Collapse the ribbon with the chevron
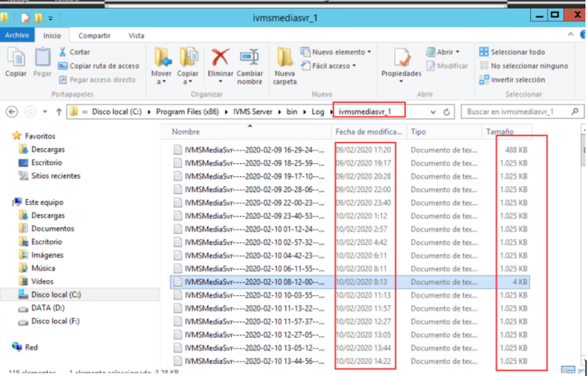Image resolution: width=588 pixels, height=376 pixels. (x=571, y=34)
